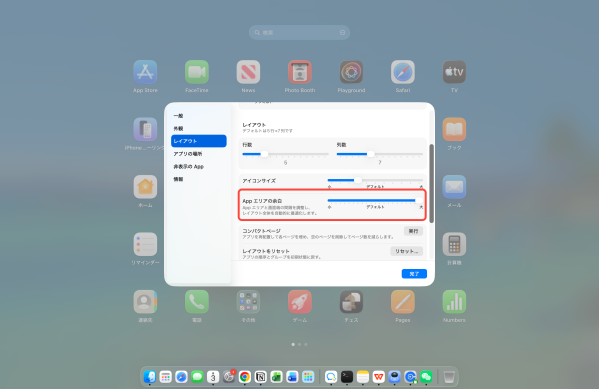599x389 pixels.
Task: Go to the second page dot
Action: pyautogui.click(x=300, y=345)
